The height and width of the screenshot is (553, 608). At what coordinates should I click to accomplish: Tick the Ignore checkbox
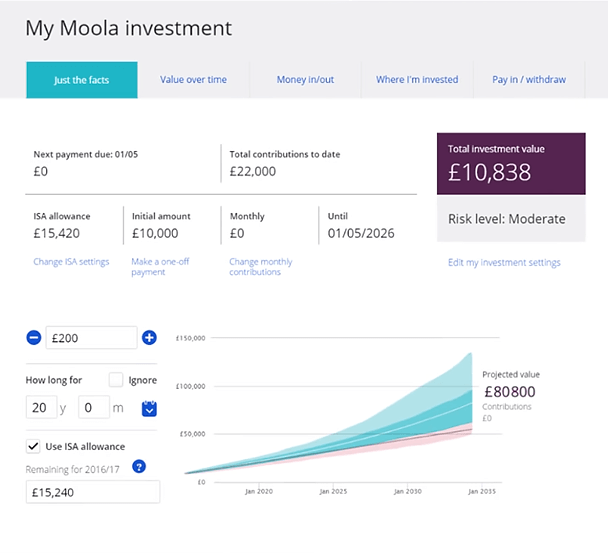point(116,380)
